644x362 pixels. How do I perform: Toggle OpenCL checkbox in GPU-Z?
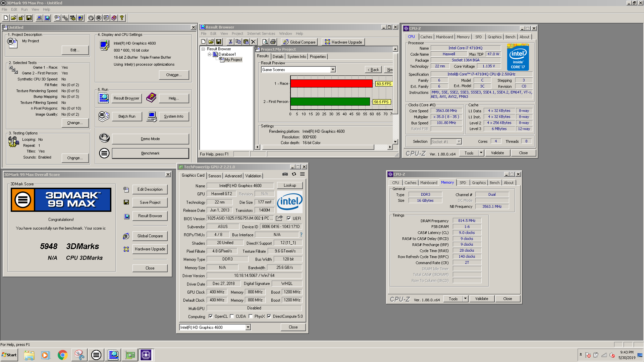[210, 316]
